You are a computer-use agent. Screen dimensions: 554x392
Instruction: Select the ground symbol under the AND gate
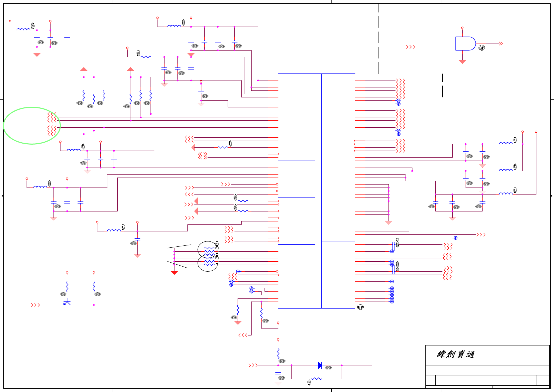click(x=462, y=62)
